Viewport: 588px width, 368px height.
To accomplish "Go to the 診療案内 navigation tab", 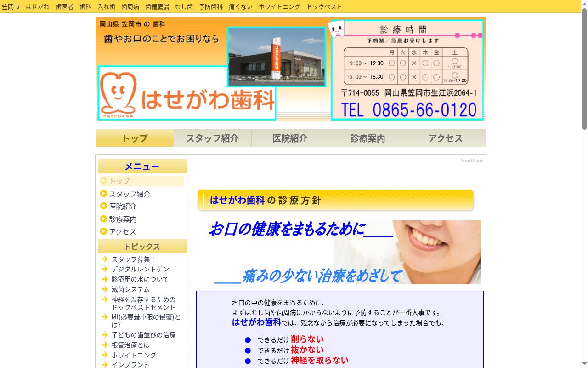I will pos(368,138).
